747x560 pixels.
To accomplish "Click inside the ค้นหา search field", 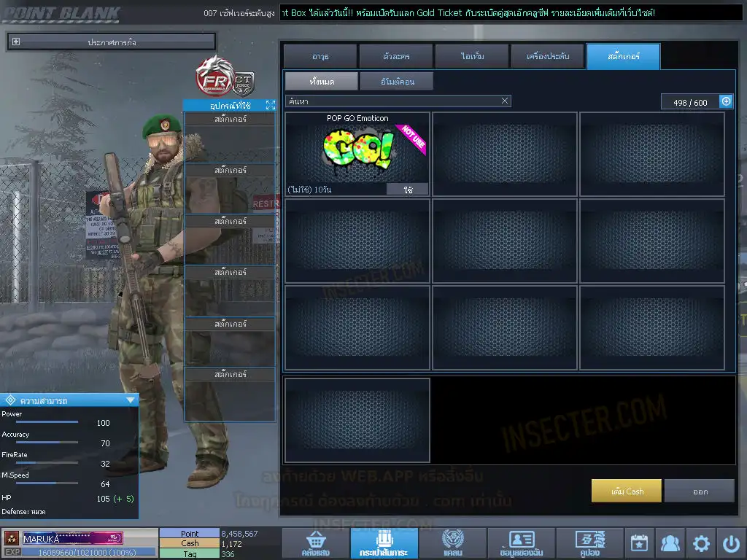I will click(x=394, y=101).
